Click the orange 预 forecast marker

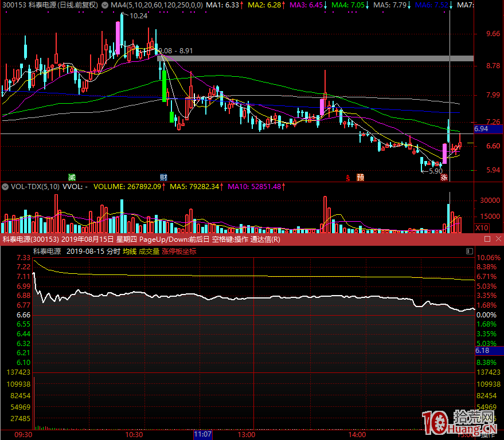point(360,177)
